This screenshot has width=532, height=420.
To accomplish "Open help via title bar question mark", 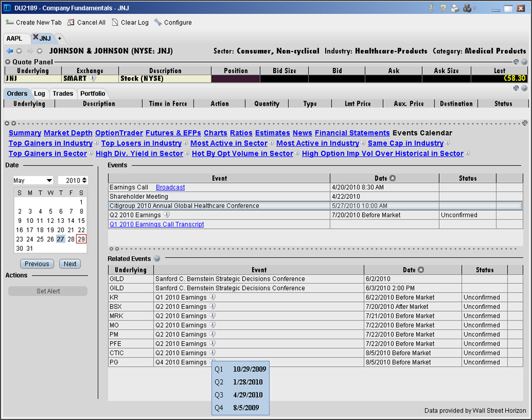I will 443,8.
